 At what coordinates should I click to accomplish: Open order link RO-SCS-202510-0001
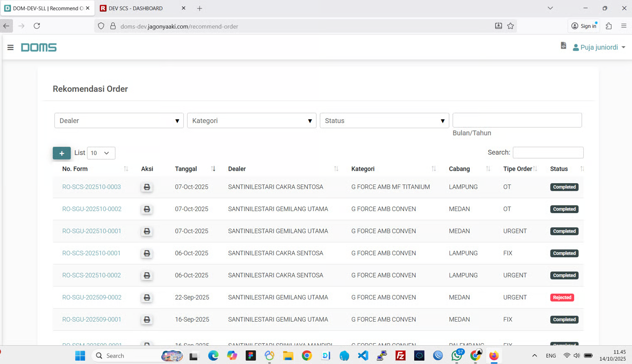tap(91, 253)
